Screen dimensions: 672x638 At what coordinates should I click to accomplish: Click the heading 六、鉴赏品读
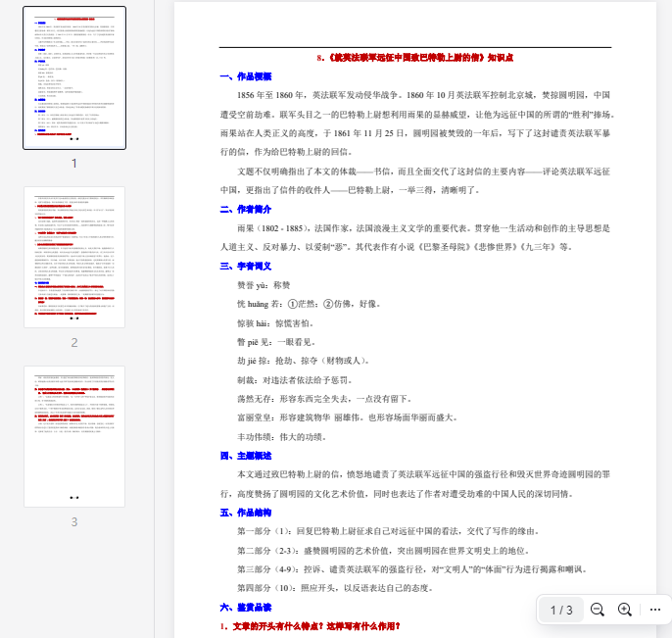click(x=245, y=607)
